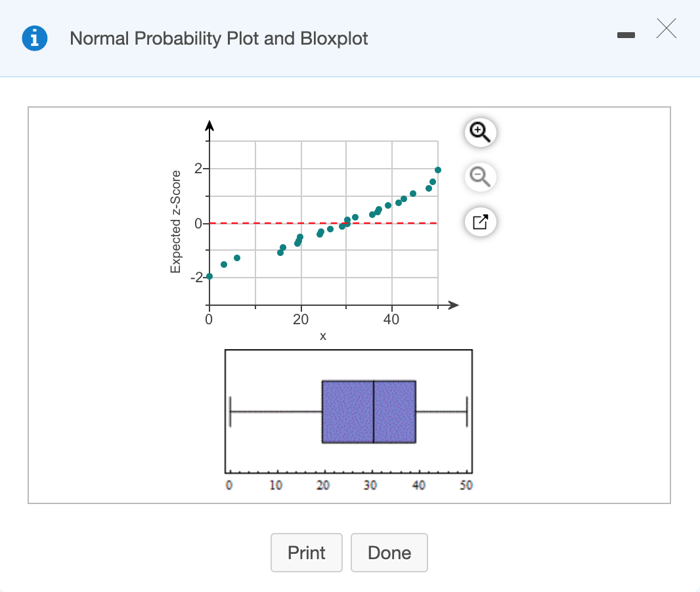Click the highest data point near z-score 2
This screenshot has height=592, width=700.
click(x=437, y=169)
